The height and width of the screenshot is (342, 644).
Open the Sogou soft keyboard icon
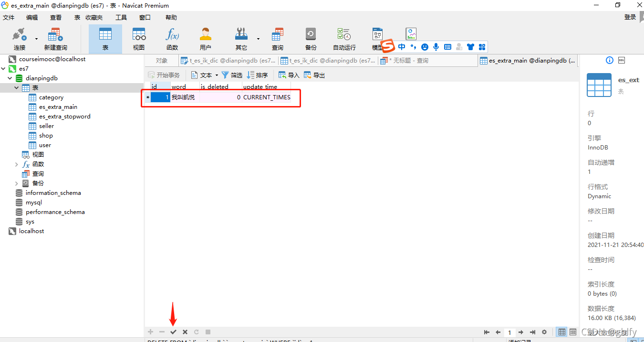[447, 47]
